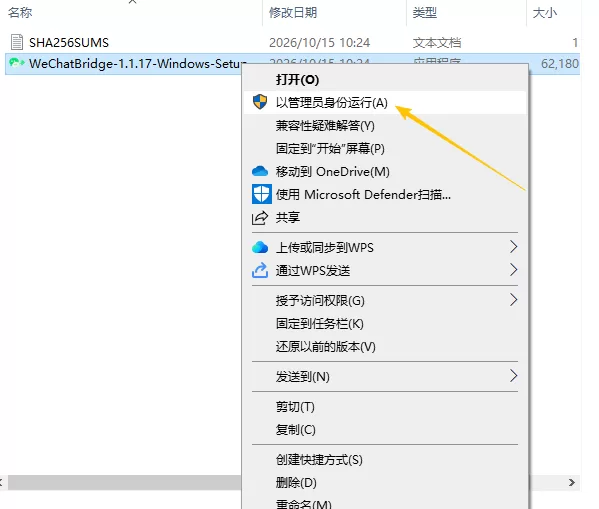Click the horizontal scrollbar thumb
Viewport: 599px width, 509px height.
124,483
